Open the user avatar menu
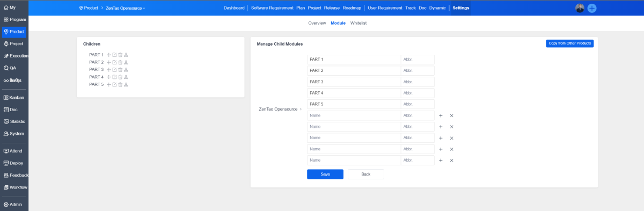Viewport: 644px width, 211px height. click(x=580, y=8)
